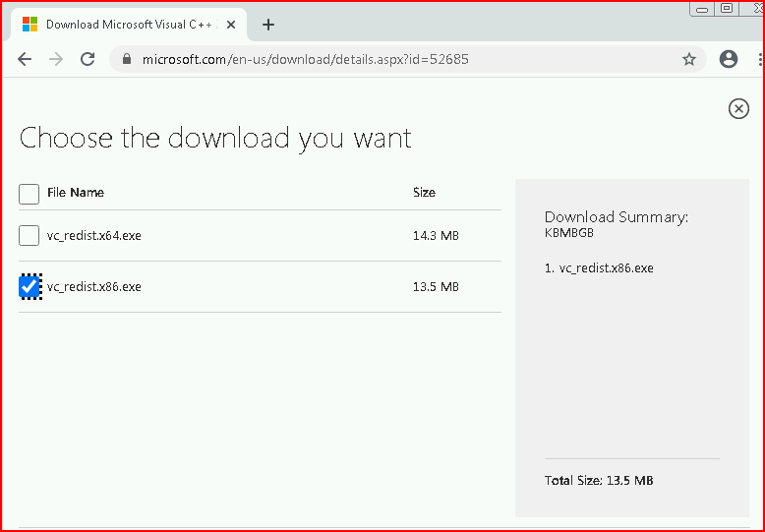This screenshot has width=765, height=532.
Task: Click summary entry 1. vc_redist.x86.exe
Action: pos(599,267)
